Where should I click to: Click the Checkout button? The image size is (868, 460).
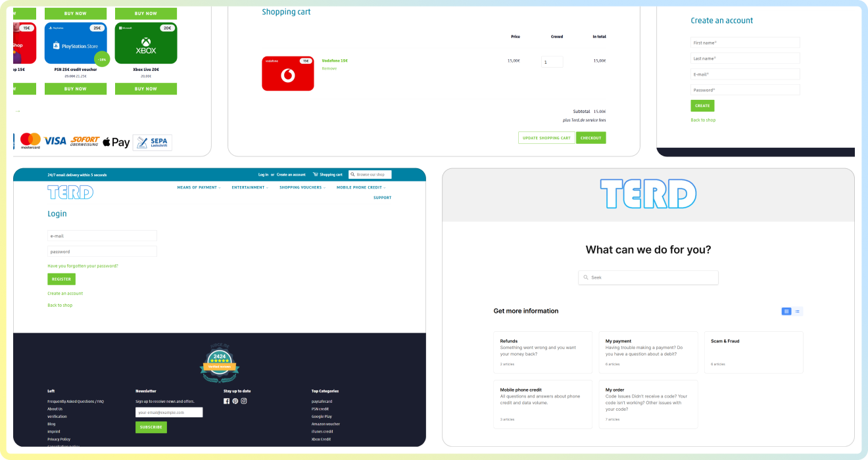point(591,138)
